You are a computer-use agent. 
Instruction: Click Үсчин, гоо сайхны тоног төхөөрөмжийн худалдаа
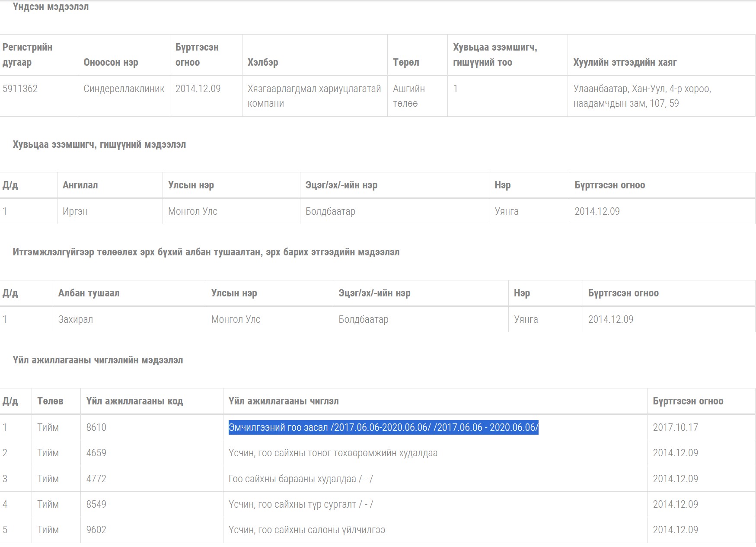tap(333, 453)
